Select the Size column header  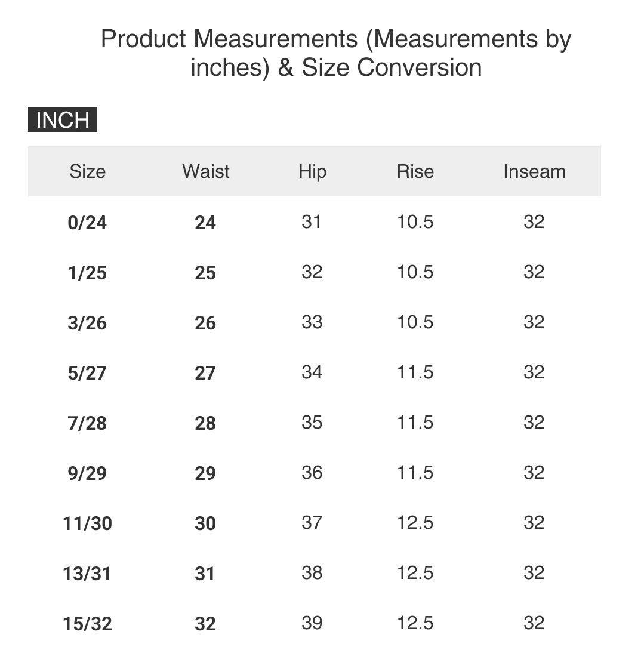pos(88,172)
